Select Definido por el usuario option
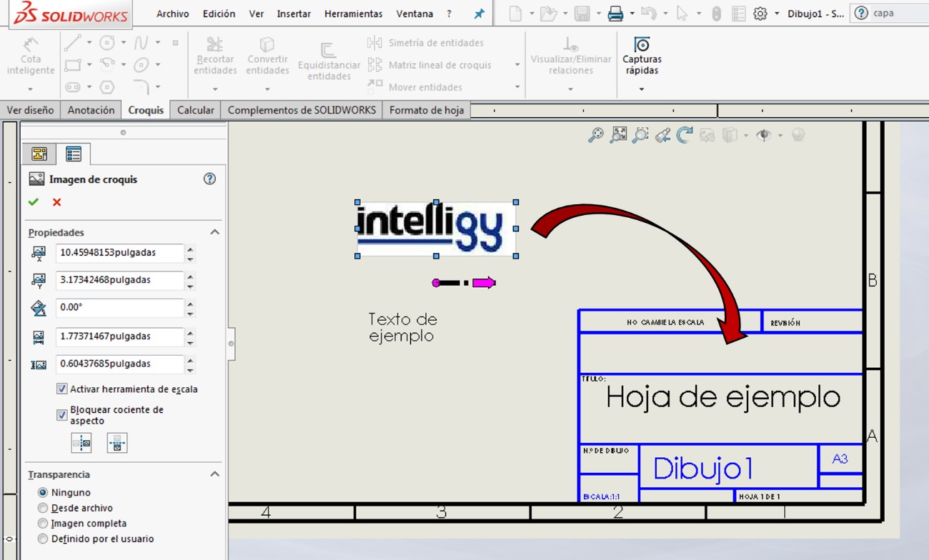929x560 pixels. click(x=43, y=539)
